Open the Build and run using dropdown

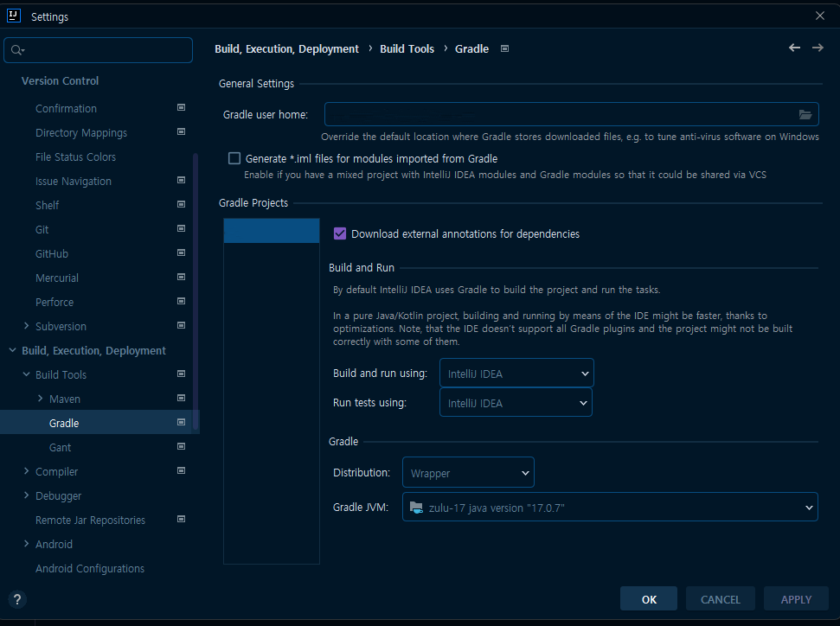[516, 374]
